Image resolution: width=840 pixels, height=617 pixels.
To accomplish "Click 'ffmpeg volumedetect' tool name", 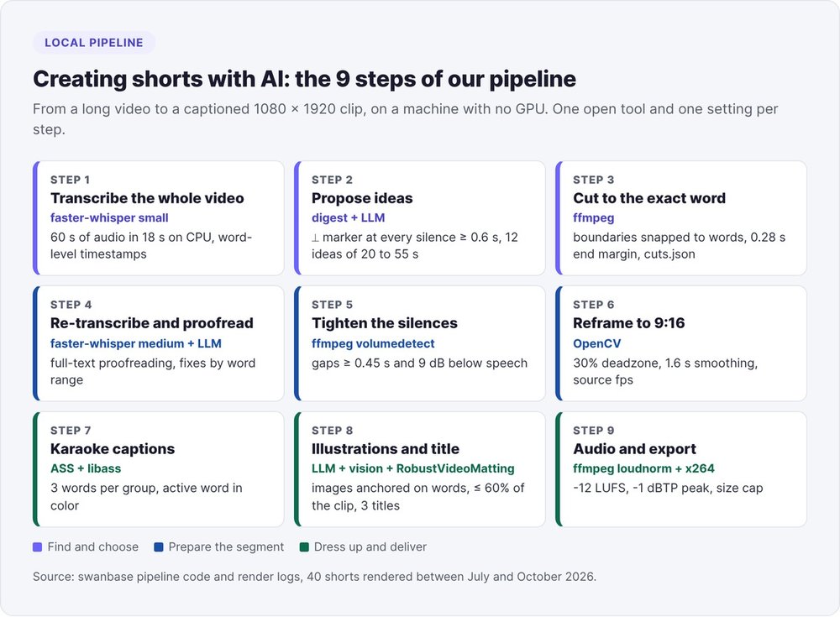I will click(374, 343).
